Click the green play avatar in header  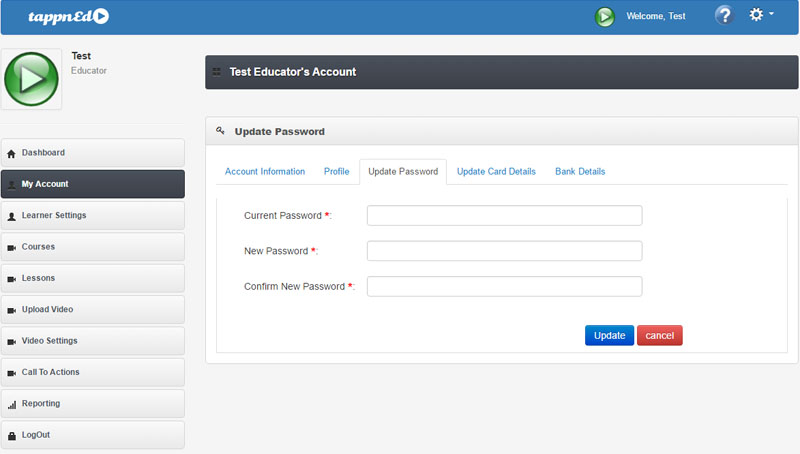[605, 17]
